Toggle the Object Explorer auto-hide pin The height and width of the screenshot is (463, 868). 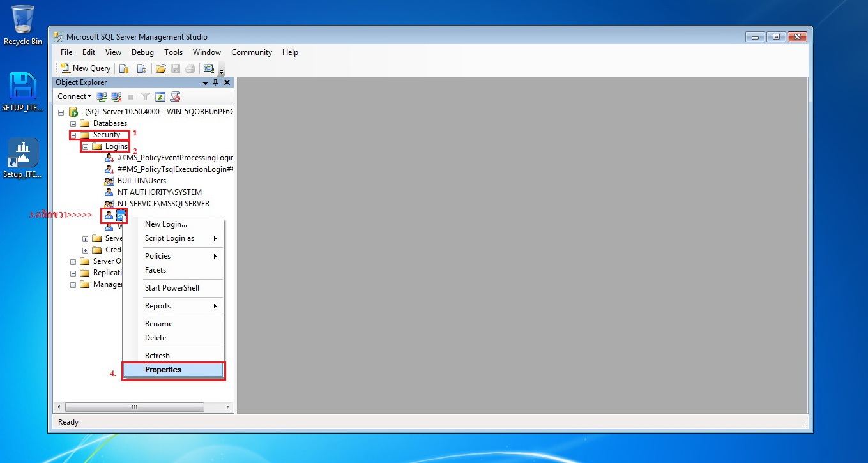pyautogui.click(x=216, y=82)
